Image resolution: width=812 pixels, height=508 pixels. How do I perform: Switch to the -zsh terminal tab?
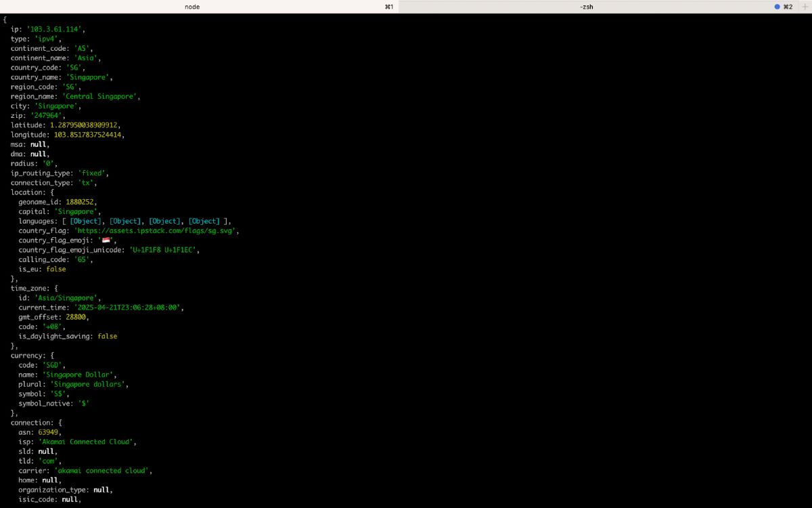pos(587,7)
